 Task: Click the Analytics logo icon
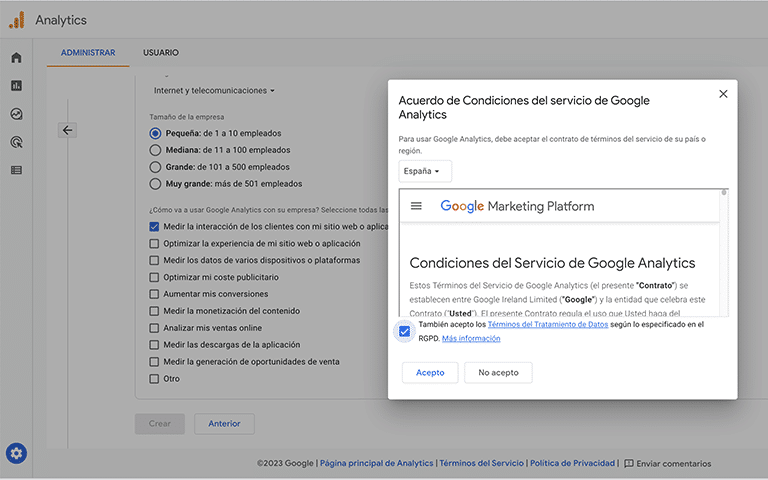[x=17, y=20]
